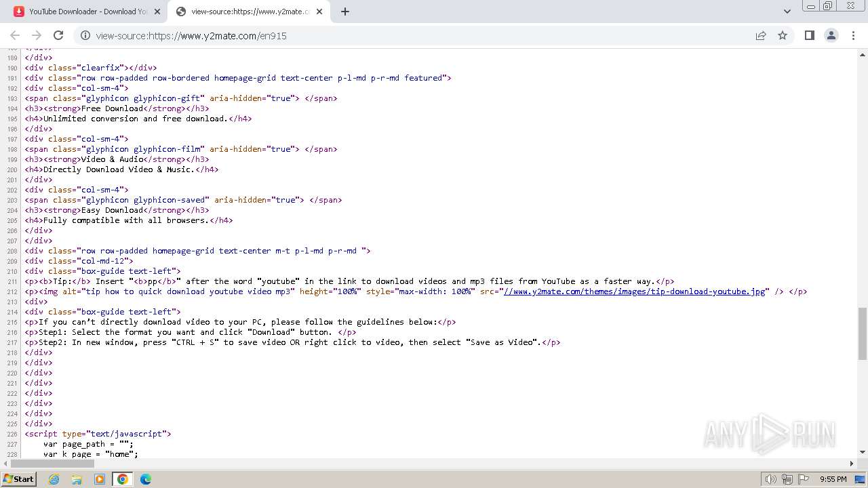868x488 pixels.
Task: Open volume control in system tray
Action: coord(771,479)
